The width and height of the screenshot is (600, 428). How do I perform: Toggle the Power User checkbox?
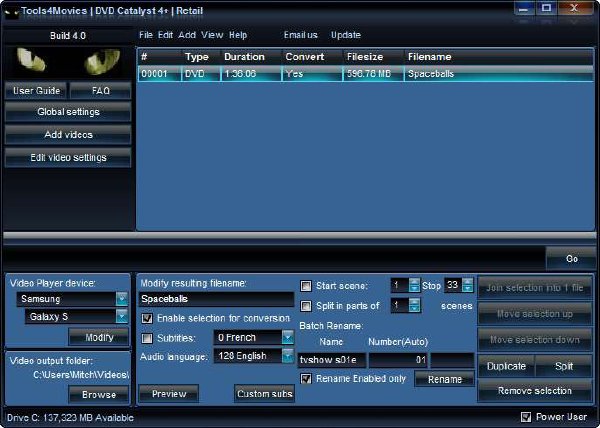point(526,417)
